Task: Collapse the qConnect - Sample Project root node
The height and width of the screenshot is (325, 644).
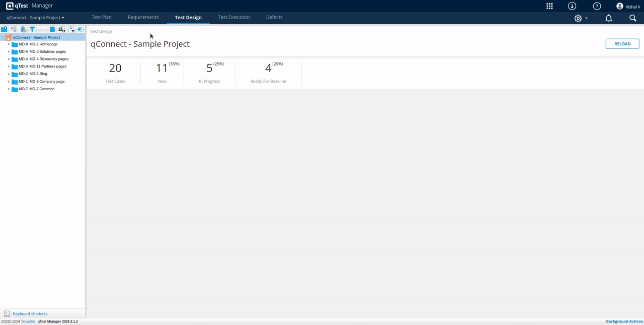Action: (x=3, y=37)
